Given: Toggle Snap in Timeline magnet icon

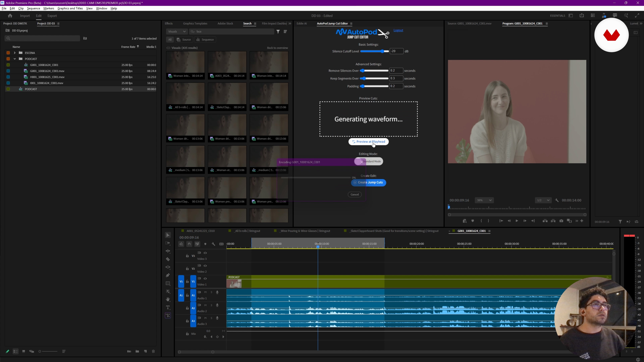Looking at the screenshot, I should click(x=189, y=244).
